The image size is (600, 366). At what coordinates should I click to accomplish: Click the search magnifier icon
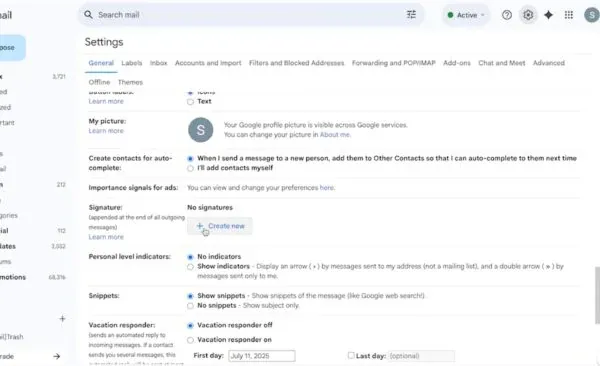(88, 15)
